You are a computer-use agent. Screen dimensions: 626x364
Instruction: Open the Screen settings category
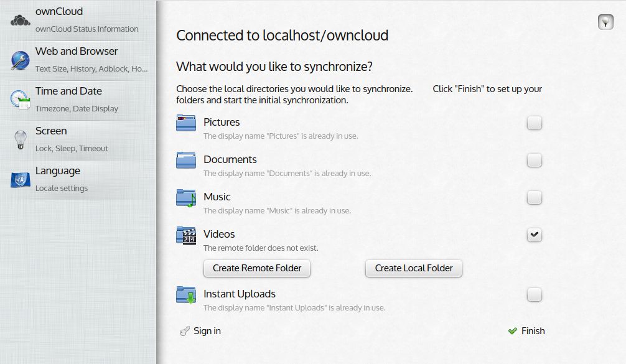[x=78, y=140]
